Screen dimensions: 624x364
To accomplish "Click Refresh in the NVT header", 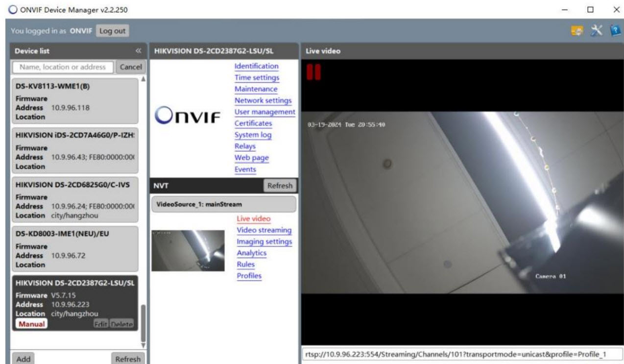I will [x=280, y=186].
